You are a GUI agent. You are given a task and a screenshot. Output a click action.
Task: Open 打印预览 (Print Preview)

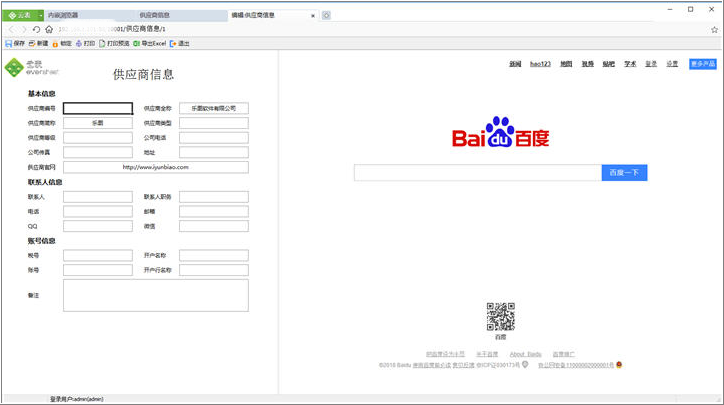coord(114,43)
